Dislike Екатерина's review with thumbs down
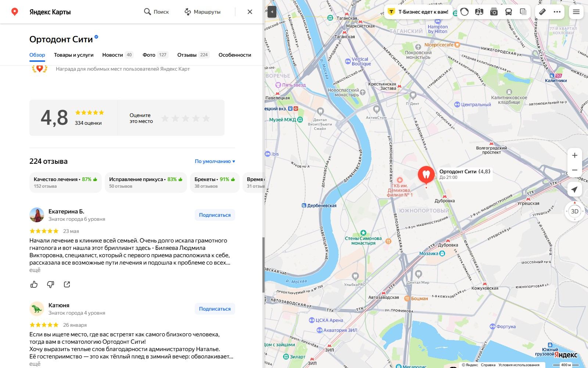The height and width of the screenshot is (368, 588). point(51,284)
